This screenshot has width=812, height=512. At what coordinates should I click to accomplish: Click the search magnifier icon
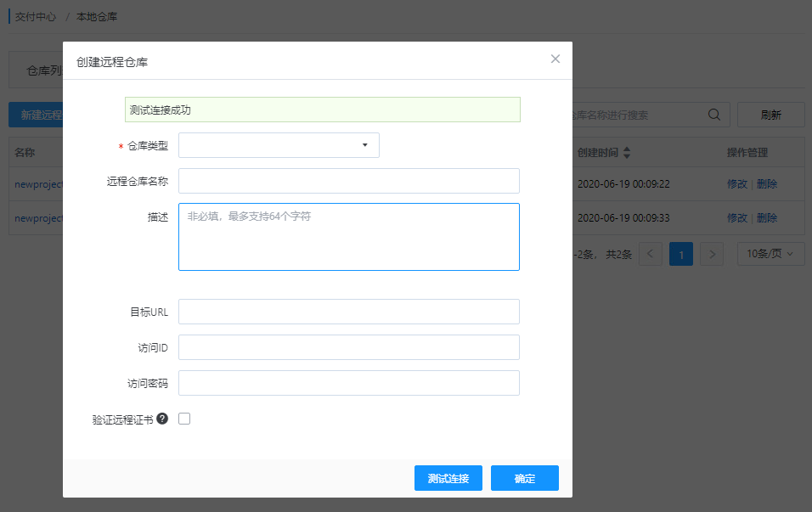713,115
